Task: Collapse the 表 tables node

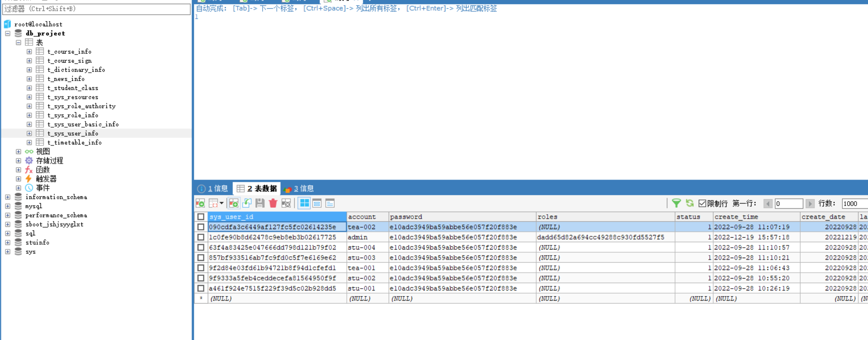Action: tap(19, 42)
